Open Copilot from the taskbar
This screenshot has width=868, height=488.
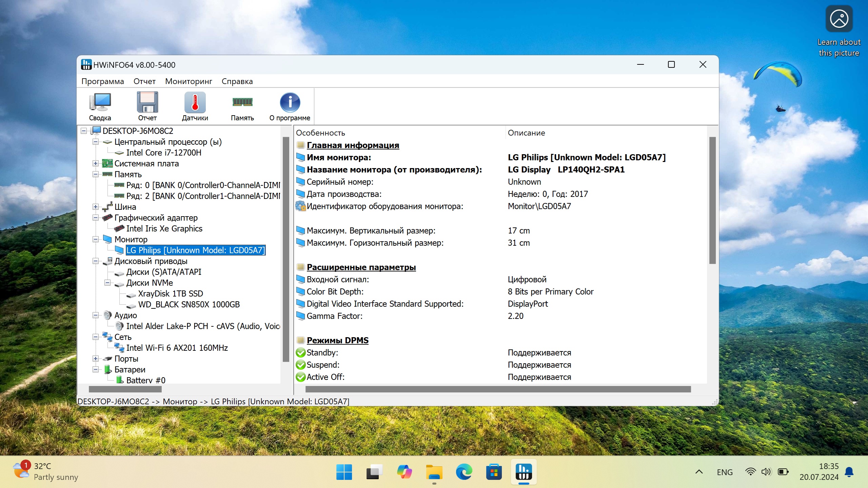click(404, 472)
